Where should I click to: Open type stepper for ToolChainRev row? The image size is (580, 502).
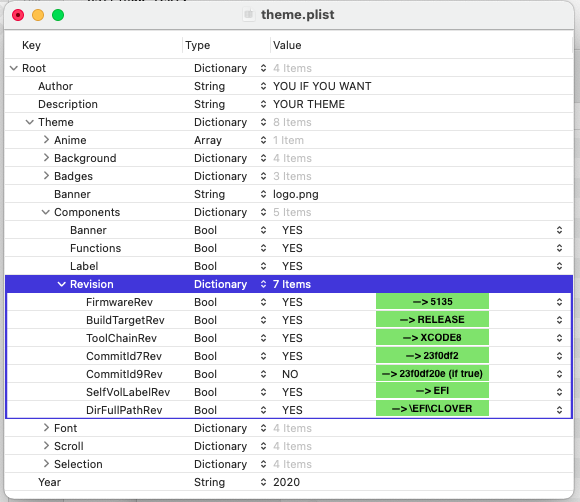click(263, 338)
